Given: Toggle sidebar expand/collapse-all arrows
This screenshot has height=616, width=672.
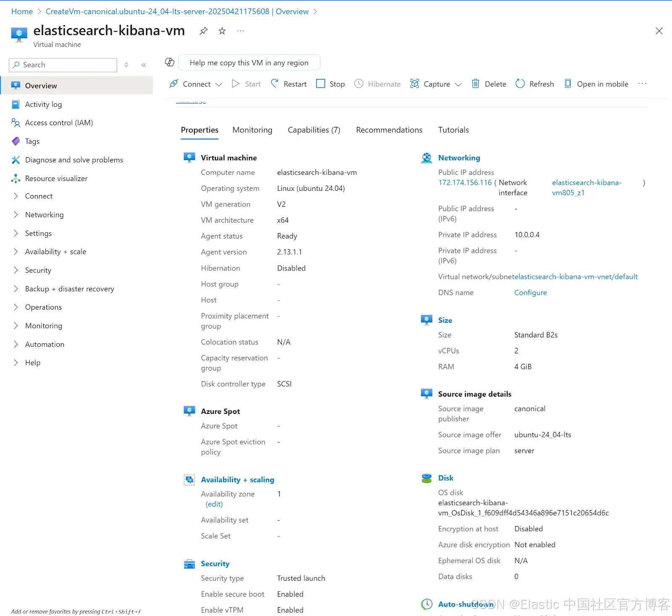Looking at the screenshot, I should pos(126,65).
